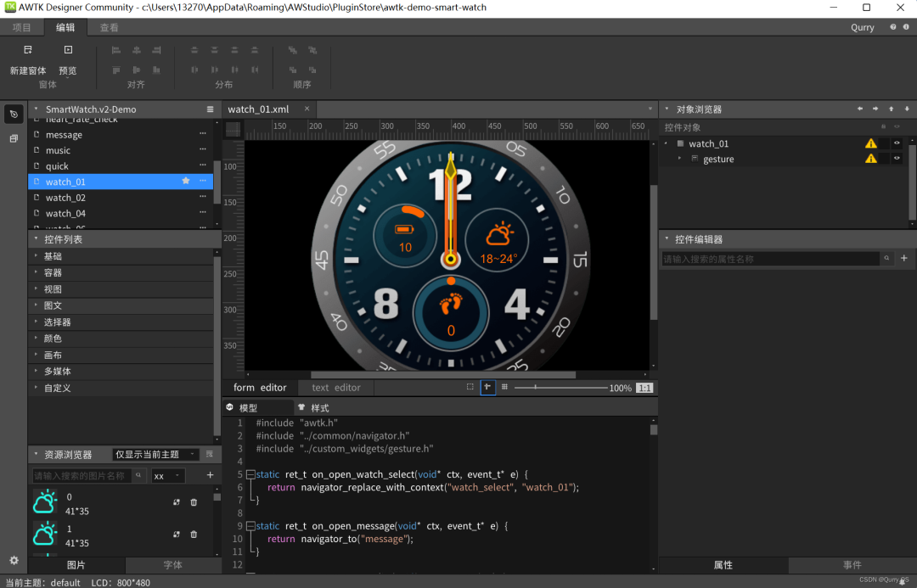Switch to the text editor tab
Viewport: 917px width, 588px height.
[335, 388]
